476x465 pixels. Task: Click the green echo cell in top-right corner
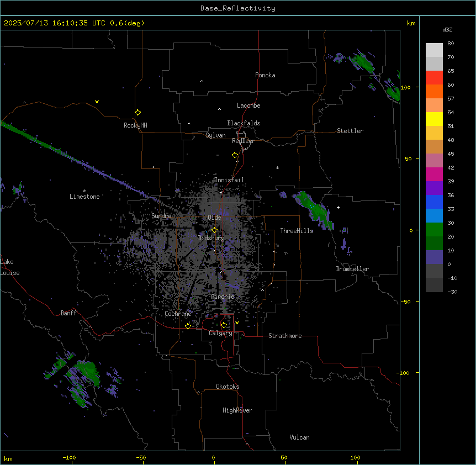click(363, 62)
